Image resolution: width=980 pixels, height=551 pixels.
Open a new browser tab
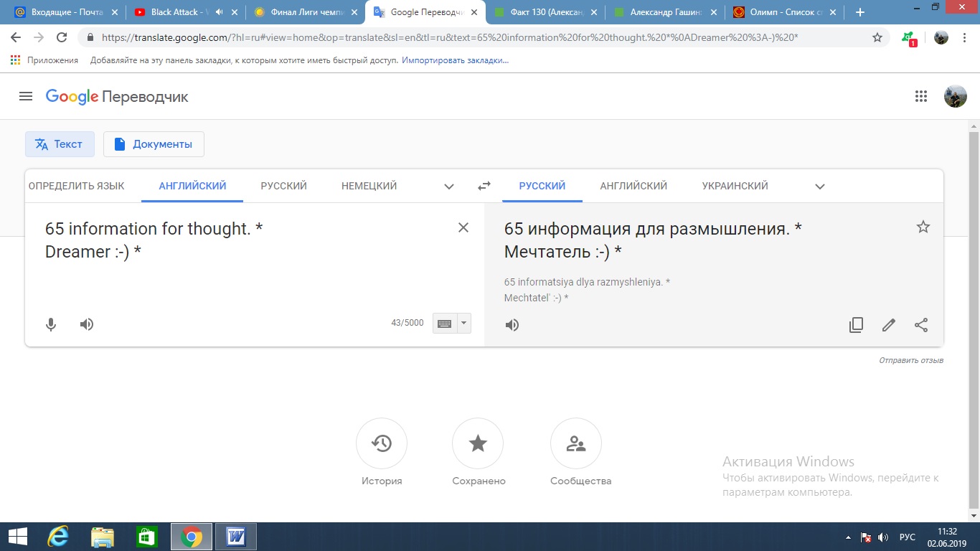coord(860,12)
